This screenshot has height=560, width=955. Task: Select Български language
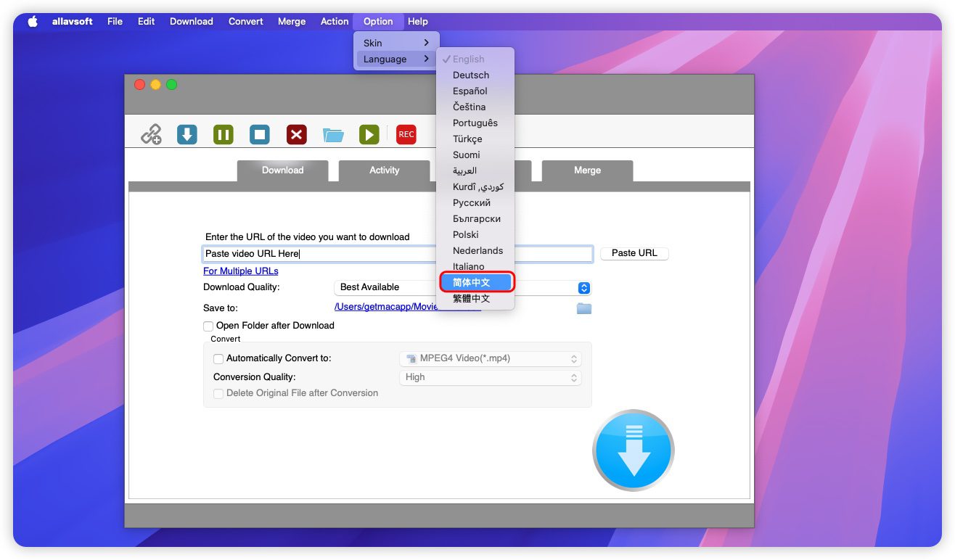pos(476,219)
